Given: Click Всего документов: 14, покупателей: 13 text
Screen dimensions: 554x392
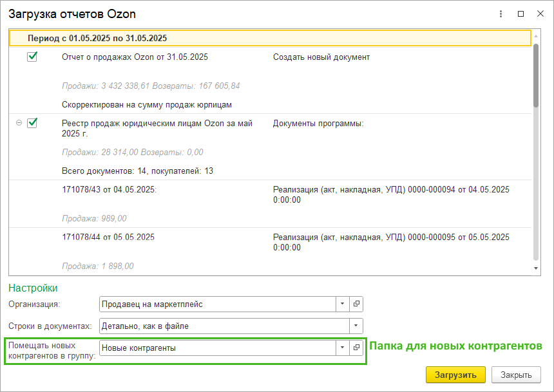Looking at the screenshot, I should point(137,171).
